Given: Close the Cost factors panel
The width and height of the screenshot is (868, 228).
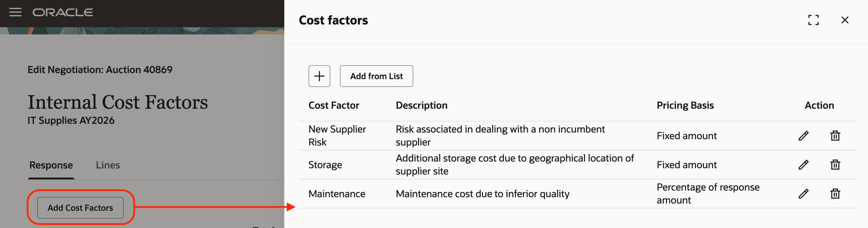Looking at the screenshot, I should click(845, 20).
